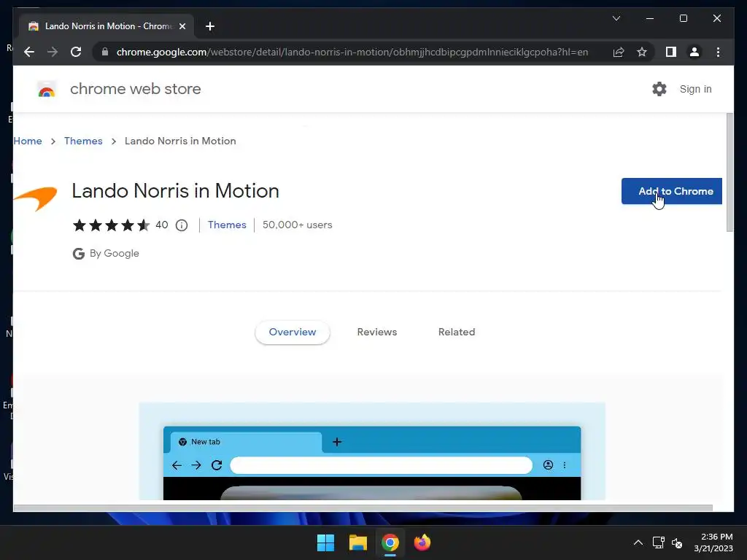Image resolution: width=747 pixels, height=560 pixels.
Task: Select the Lando Norris in Motion browser tab
Action: pyautogui.click(x=107, y=26)
